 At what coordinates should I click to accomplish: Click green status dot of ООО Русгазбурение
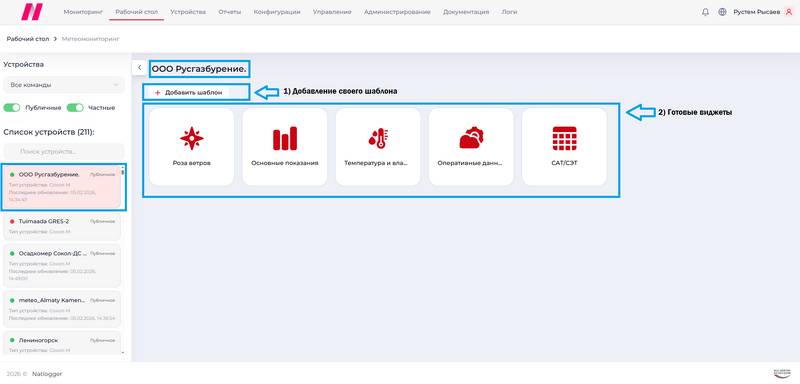(x=12, y=174)
